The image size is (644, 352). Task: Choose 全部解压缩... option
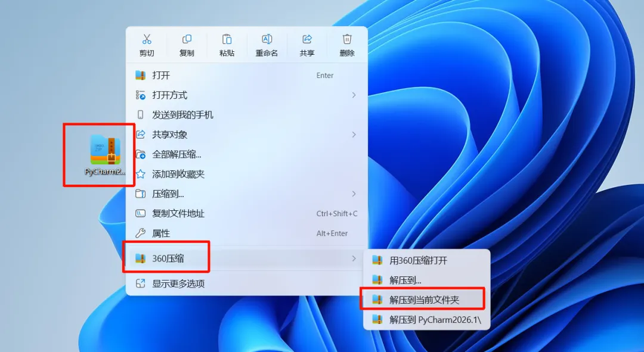[246, 154]
